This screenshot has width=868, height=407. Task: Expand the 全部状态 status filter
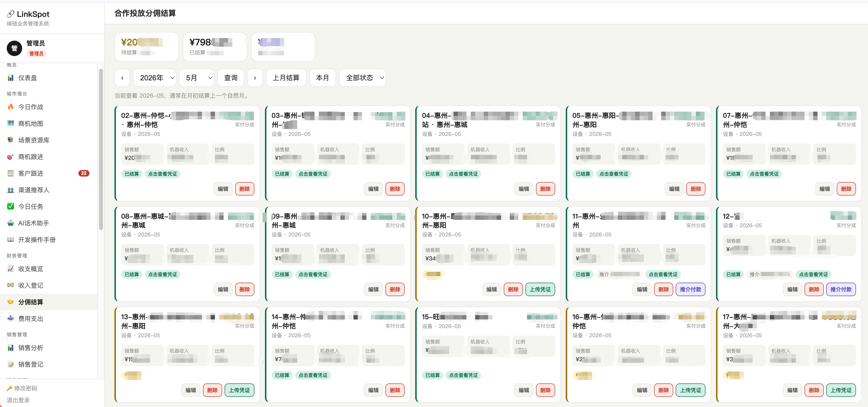(x=363, y=78)
